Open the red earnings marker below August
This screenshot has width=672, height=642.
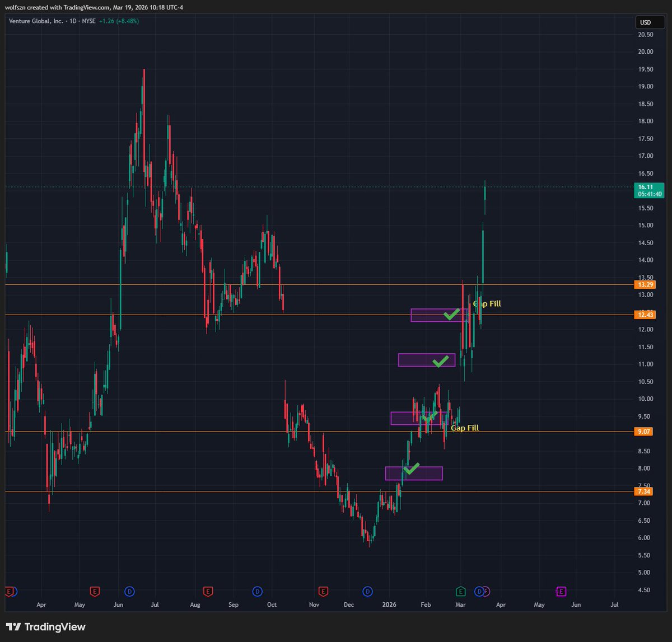(208, 591)
